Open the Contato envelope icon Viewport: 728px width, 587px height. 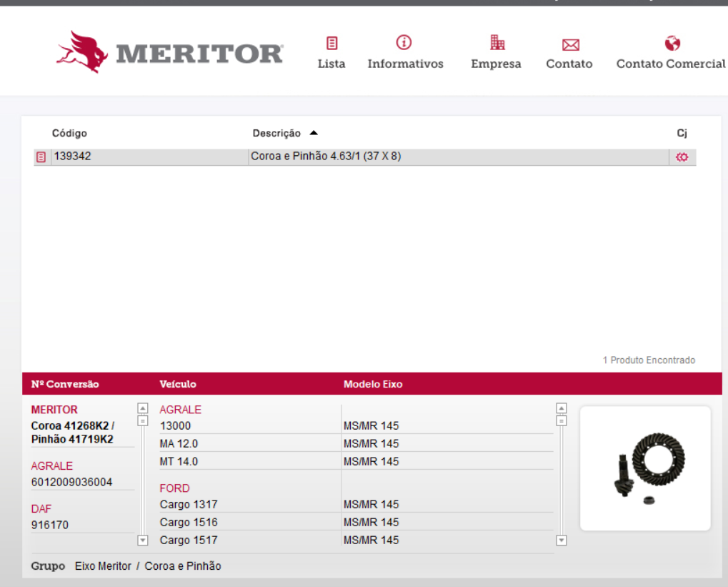(571, 44)
